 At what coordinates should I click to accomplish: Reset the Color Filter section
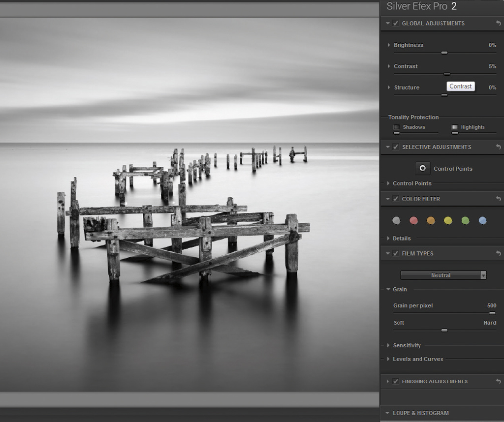pyautogui.click(x=498, y=199)
